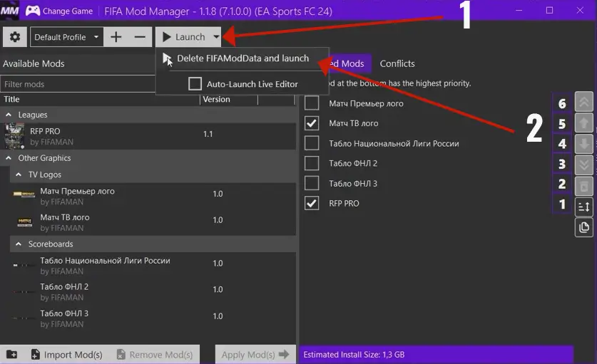Click Матч ТВ лого thumbnail in Available Mods
The image size is (597, 364).
[x=25, y=222]
